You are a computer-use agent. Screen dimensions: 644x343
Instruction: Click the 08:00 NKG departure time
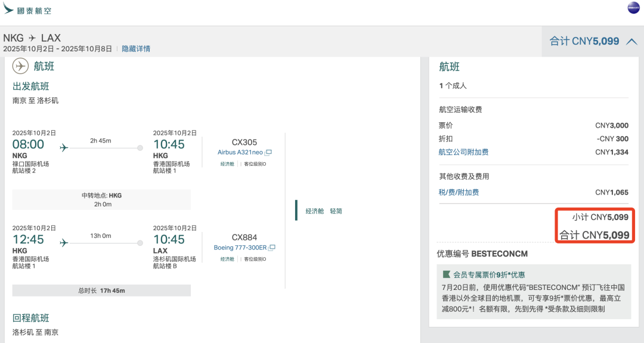pos(28,144)
